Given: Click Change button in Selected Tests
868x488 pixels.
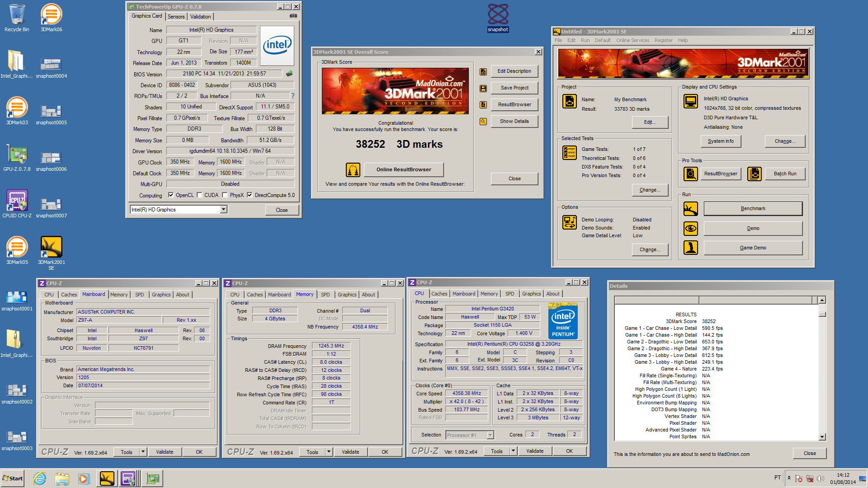Looking at the screenshot, I should point(650,190).
